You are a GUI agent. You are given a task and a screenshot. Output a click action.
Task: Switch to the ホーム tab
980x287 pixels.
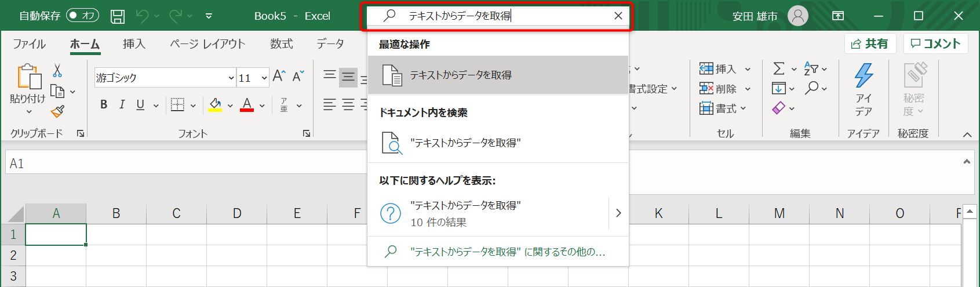(x=85, y=44)
